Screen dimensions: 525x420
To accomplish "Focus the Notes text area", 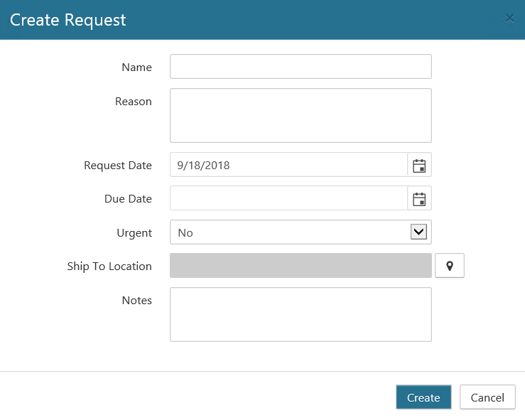I will 301,314.
